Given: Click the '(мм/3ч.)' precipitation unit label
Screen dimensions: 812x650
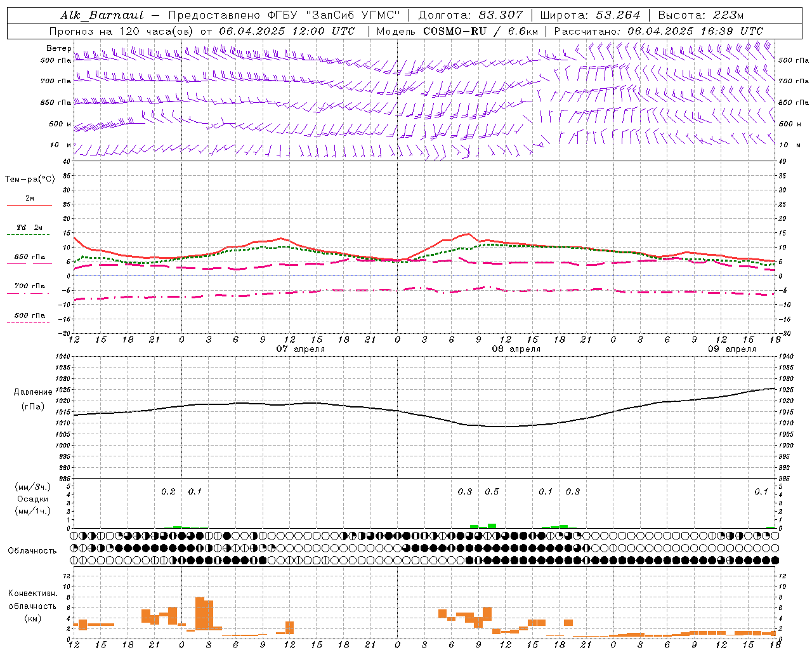Looking at the screenshot, I should [x=33, y=487].
